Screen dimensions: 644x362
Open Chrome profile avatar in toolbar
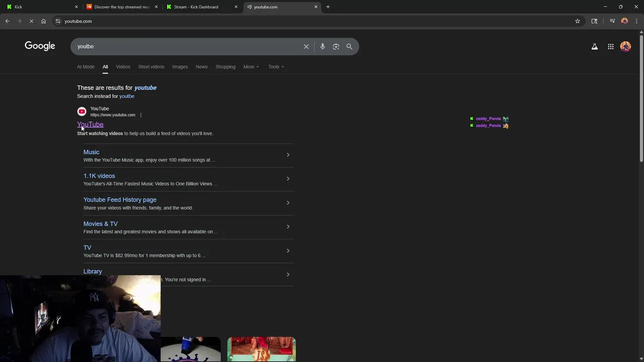pos(624,21)
